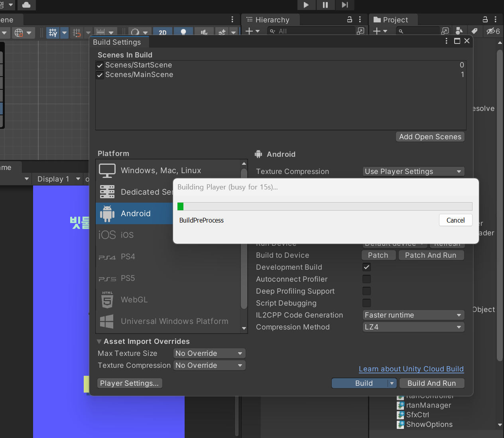Click the Patch button
Viewport: 504px width, 438px height.
coord(378,255)
